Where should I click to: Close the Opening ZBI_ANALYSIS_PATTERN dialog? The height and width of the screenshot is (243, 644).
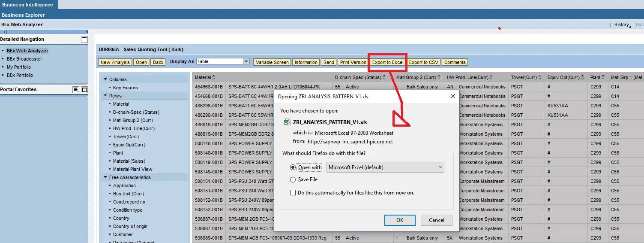[x=453, y=97]
